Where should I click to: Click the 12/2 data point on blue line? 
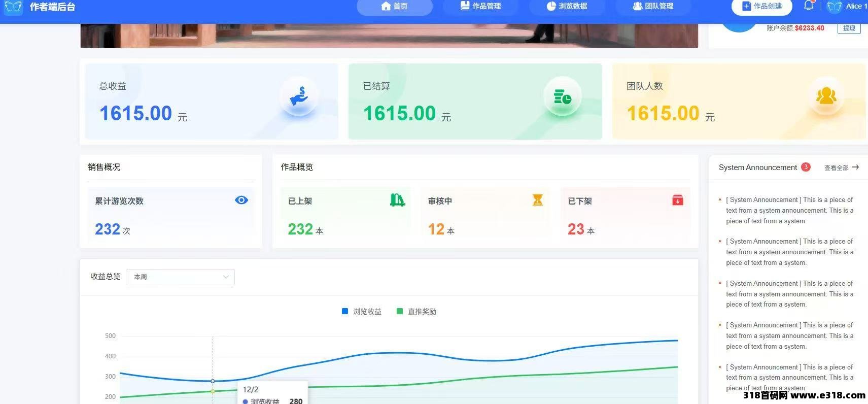[x=213, y=381]
